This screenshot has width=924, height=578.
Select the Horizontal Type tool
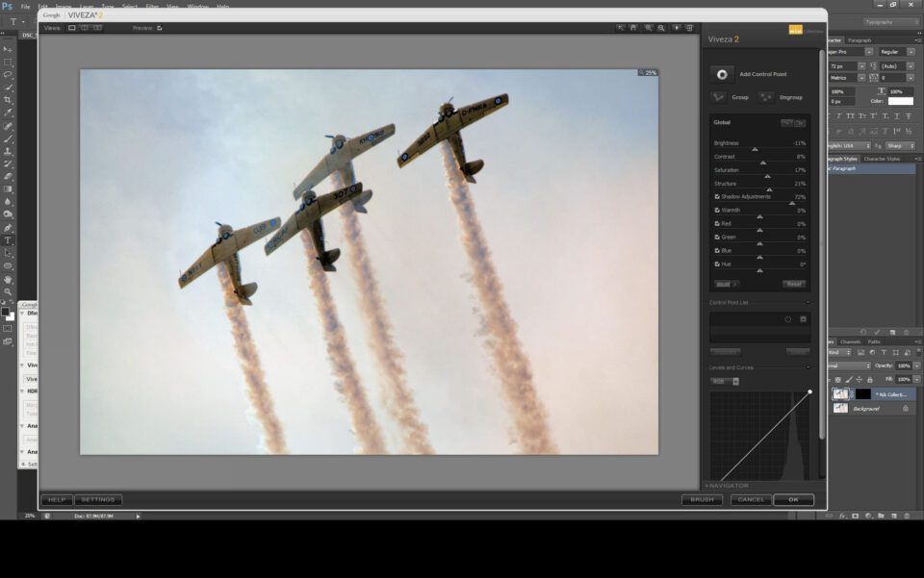tap(8, 240)
